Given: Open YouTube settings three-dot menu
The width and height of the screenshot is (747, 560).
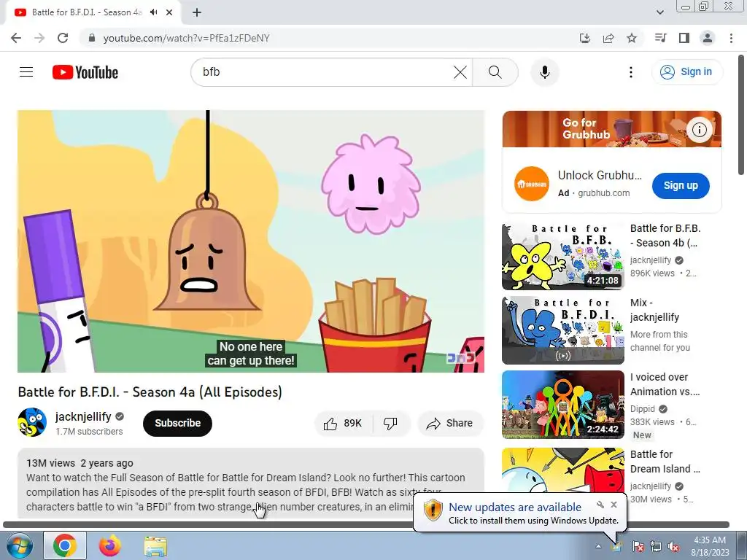Looking at the screenshot, I should 631,72.
